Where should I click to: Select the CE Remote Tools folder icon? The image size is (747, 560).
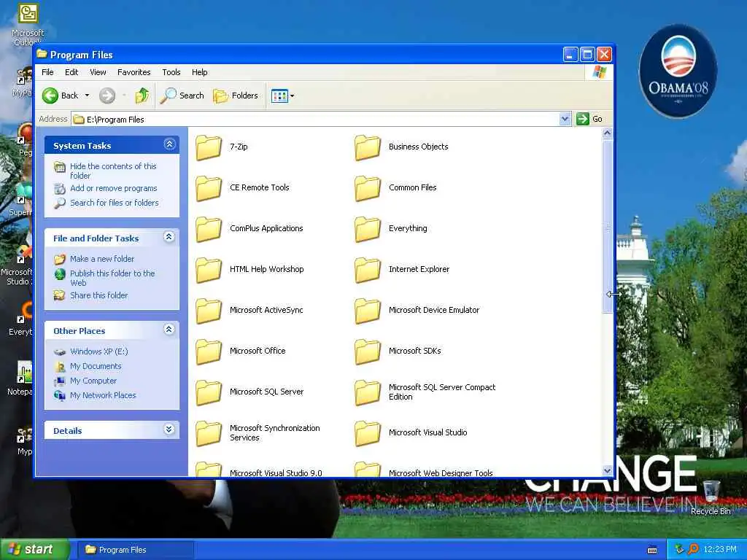[x=209, y=188]
